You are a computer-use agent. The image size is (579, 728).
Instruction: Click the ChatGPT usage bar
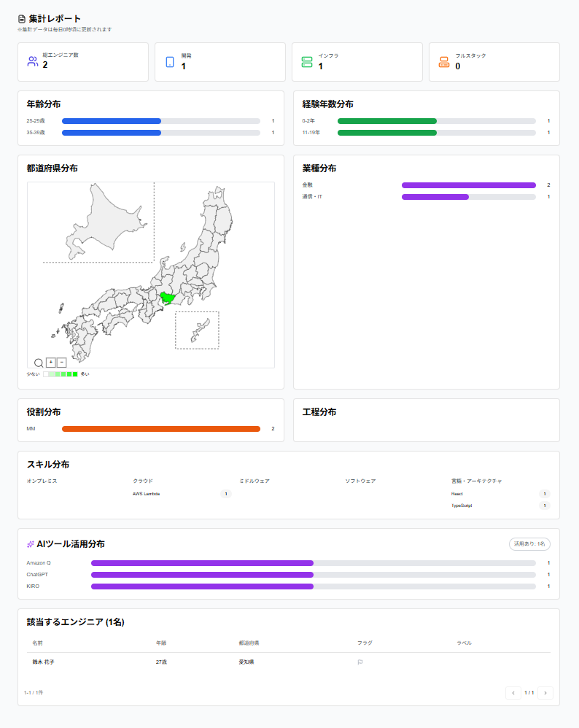click(314, 575)
